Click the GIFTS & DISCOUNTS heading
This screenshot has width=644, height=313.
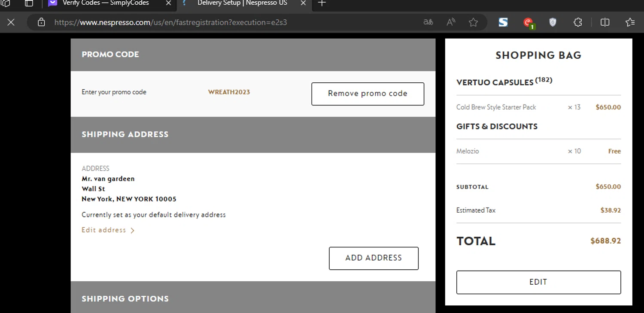tap(497, 126)
